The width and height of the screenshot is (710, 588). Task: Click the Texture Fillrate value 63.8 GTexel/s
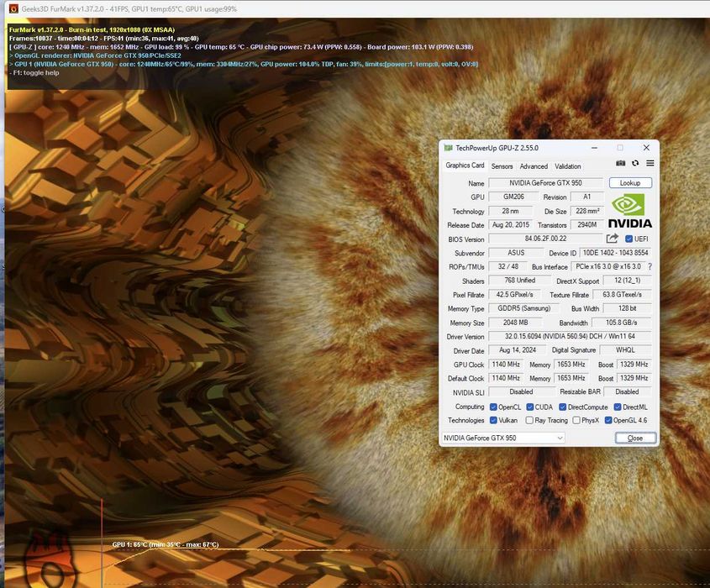tap(622, 294)
